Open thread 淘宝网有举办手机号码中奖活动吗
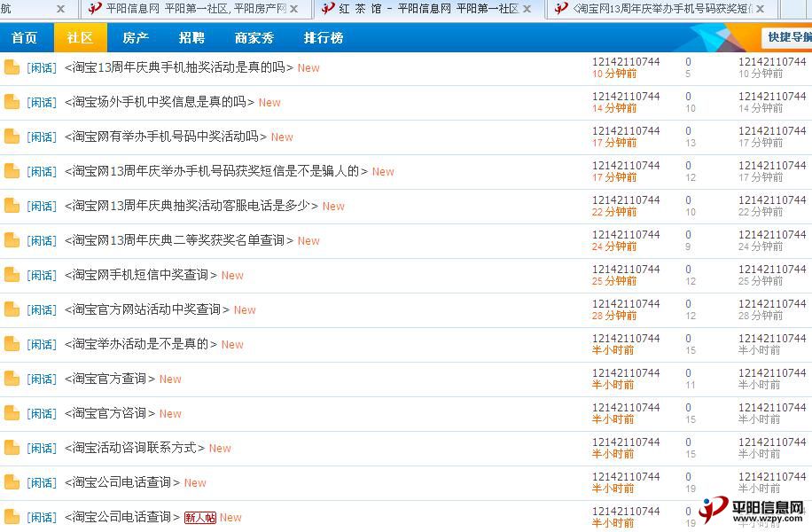Image resolution: width=812 pixels, height=532 pixels. coord(166,137)
